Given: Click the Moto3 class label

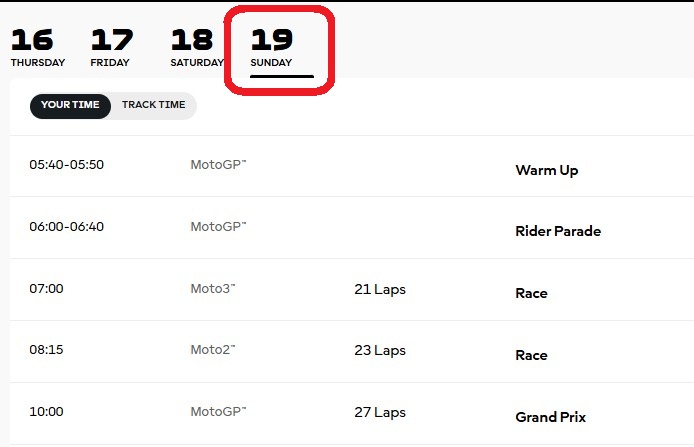Looking at the screenshot, I should point(213,289).
